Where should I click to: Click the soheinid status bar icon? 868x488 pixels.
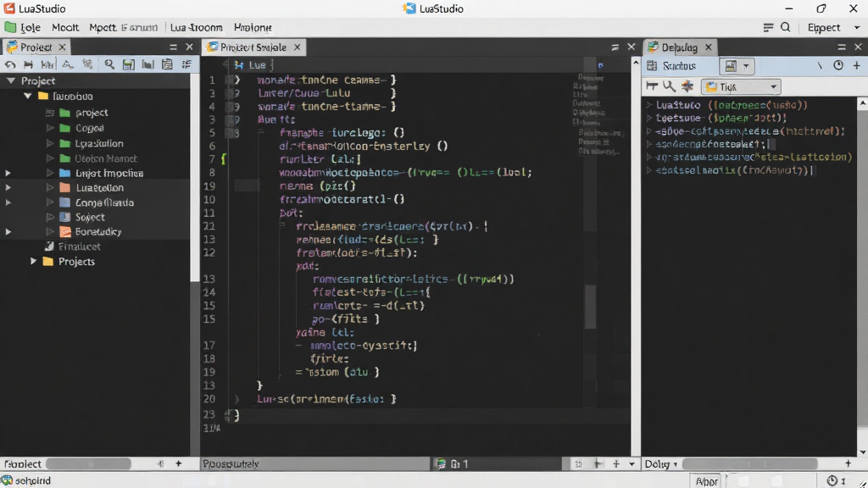(x=7, y=480)
